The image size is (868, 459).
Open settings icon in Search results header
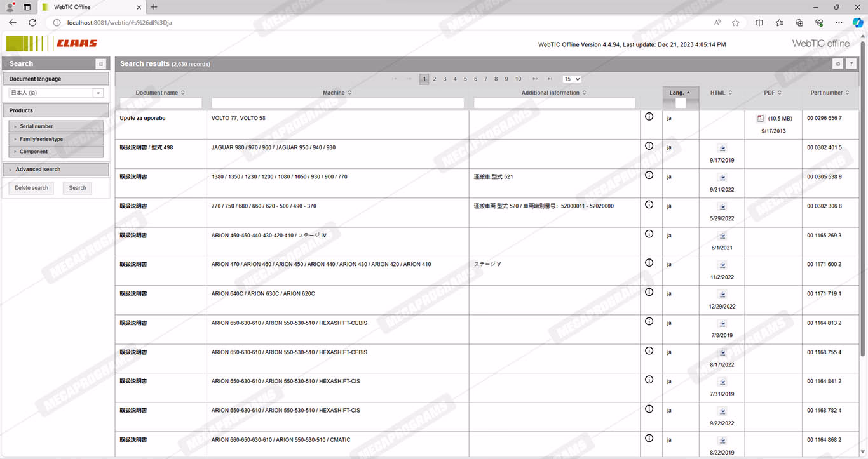pos(838,63)
